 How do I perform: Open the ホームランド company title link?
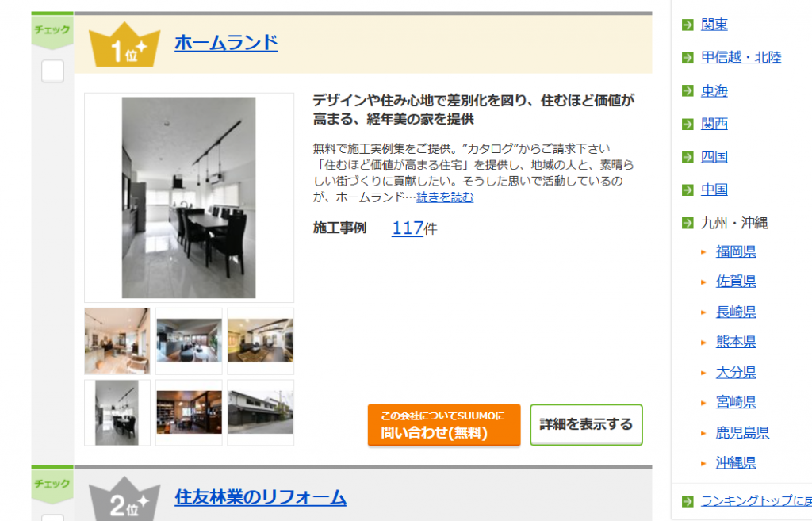point(226,43)
